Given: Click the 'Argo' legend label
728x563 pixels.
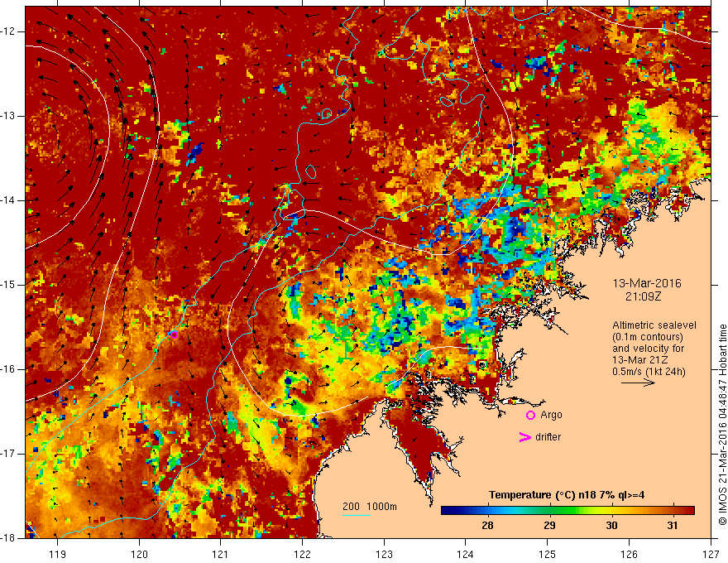Looking at the screenshot, I should pos(551,415).
